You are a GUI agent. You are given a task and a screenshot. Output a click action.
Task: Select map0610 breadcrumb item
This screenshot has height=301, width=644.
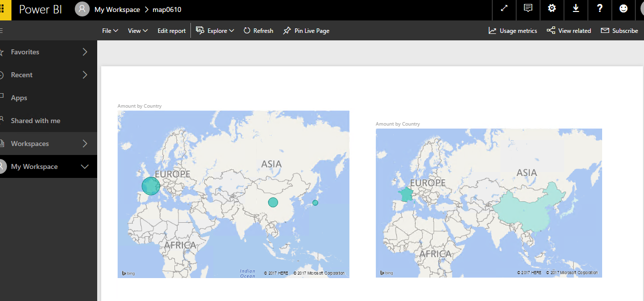[x=167, y=9]
